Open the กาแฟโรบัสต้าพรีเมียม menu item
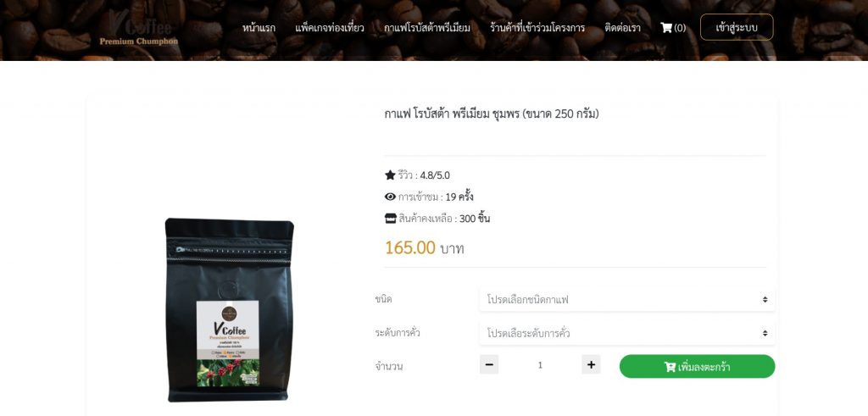The height and width of the screenshot is (416, 868). [427, 28]
